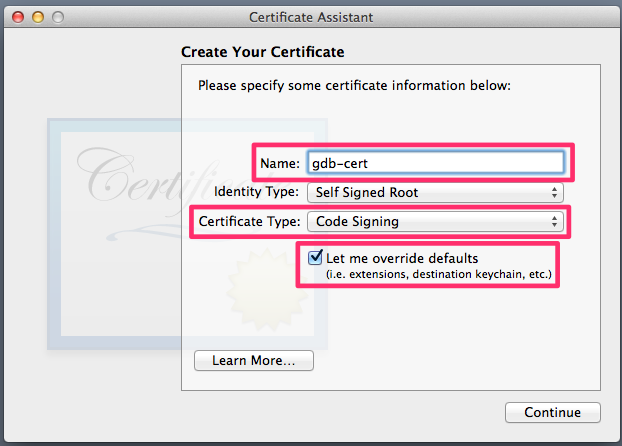Click the certificate's light blue border frame
This screenshot has height=446, width=622.
[54, 240]
